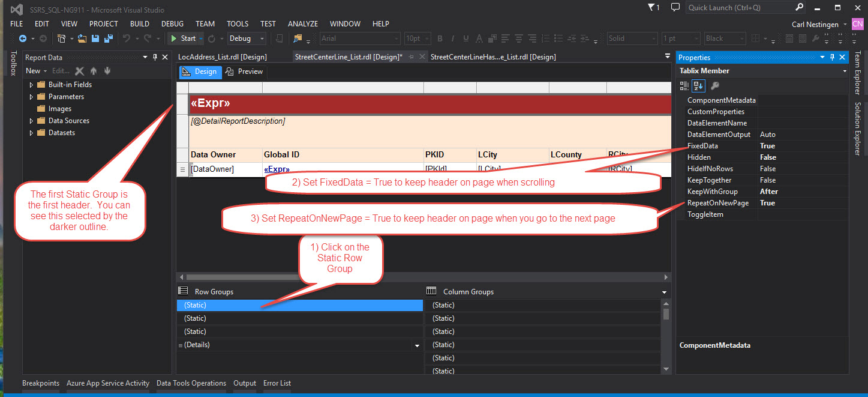
Task: Open the Details row group dropdown arrow
Action: click(x=418, y=345)
